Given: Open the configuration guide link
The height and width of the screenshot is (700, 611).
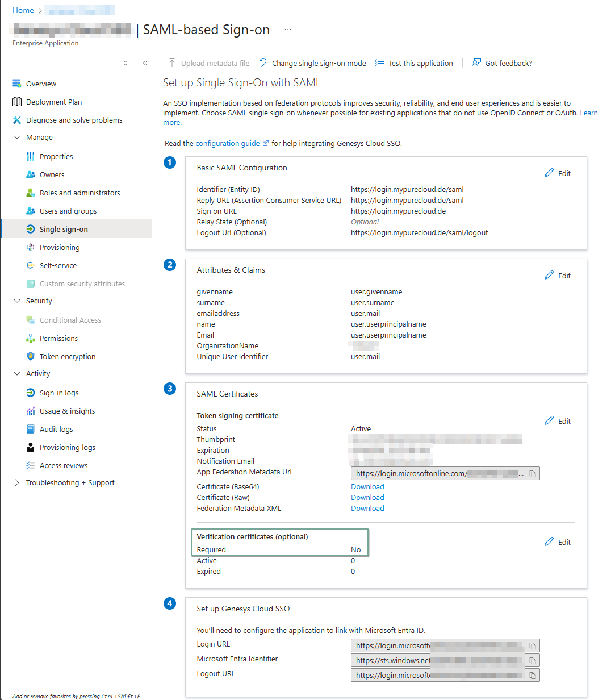Looking at the screenshot, I should 232,143.
